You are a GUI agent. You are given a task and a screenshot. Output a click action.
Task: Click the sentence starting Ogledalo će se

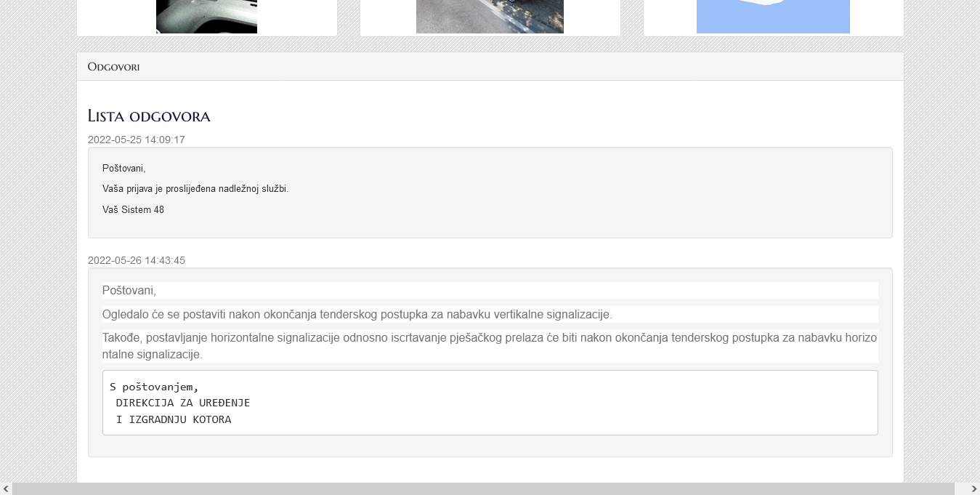point(357,314)
